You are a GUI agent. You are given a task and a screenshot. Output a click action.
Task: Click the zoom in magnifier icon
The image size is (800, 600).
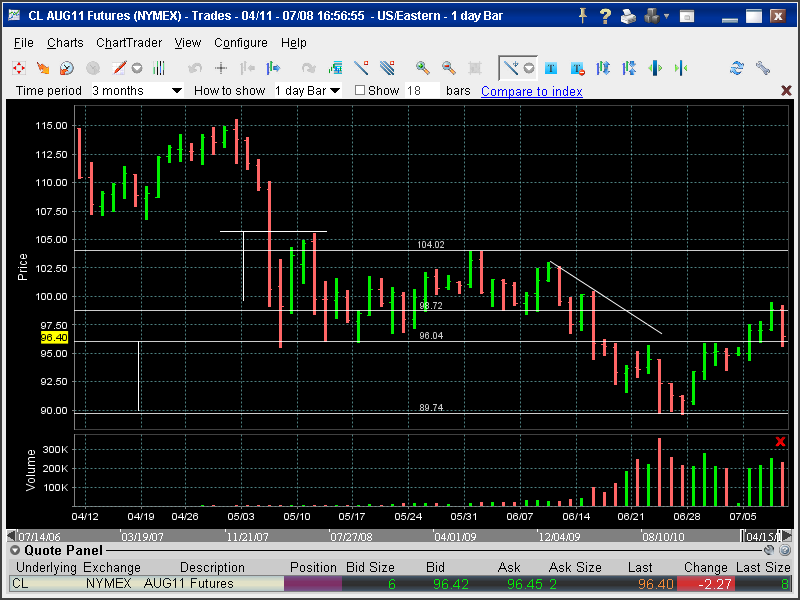pyautogui.click(x=422, y=68)
